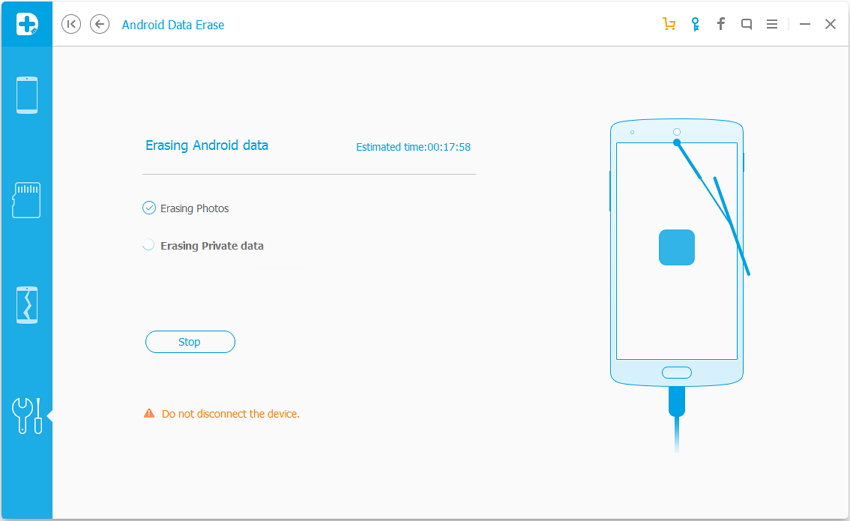Select the SD card recovery sidebar icon
Image resolution: width=850 pixels, height=521 pixels.
point(27,200)
